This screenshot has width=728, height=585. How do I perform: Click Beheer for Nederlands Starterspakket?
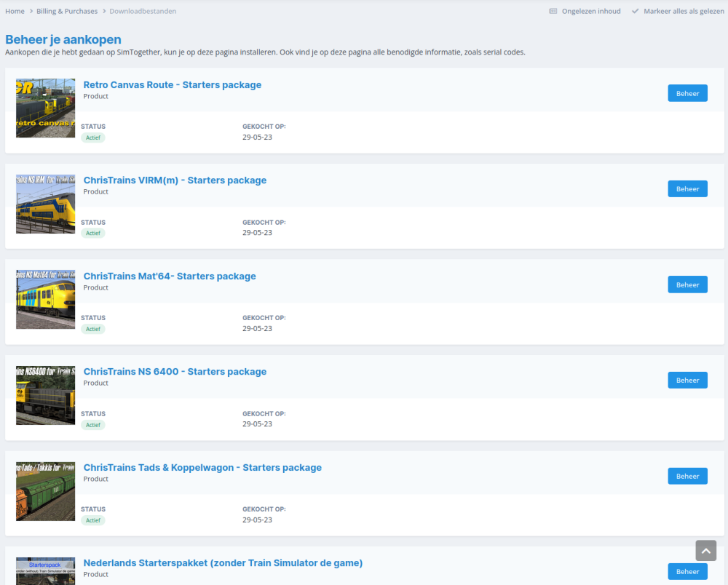point(687,571)
